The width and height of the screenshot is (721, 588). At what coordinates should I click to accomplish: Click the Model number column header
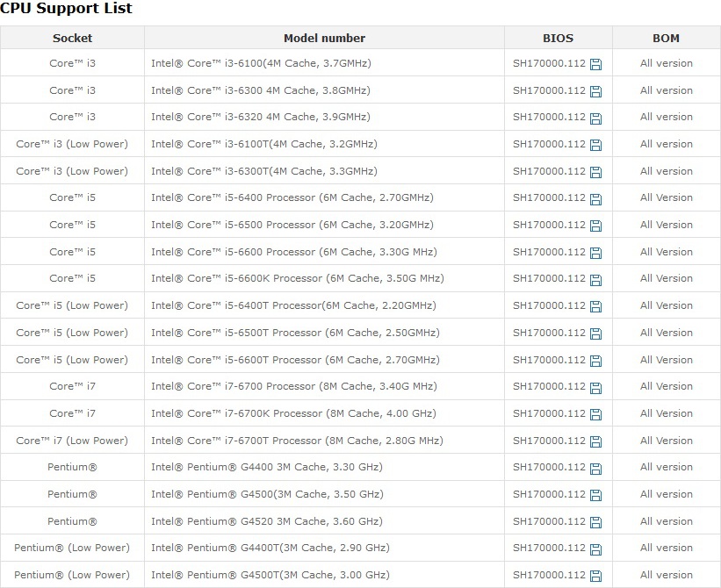(x=324, y=38)
